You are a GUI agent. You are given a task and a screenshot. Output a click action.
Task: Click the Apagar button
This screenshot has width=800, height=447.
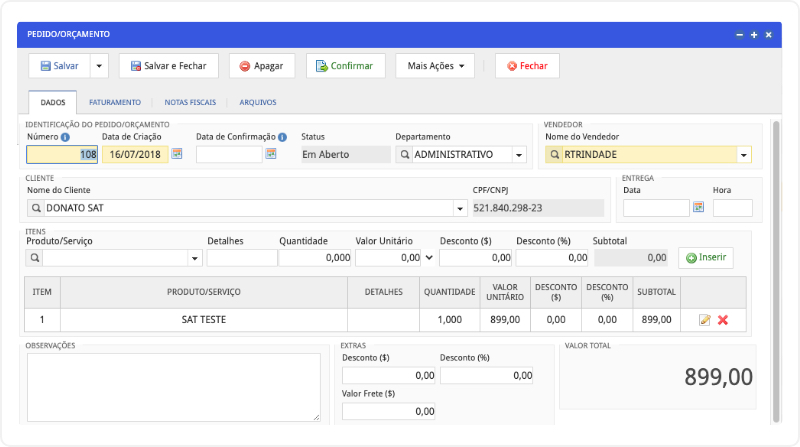[x=260, y=66]
